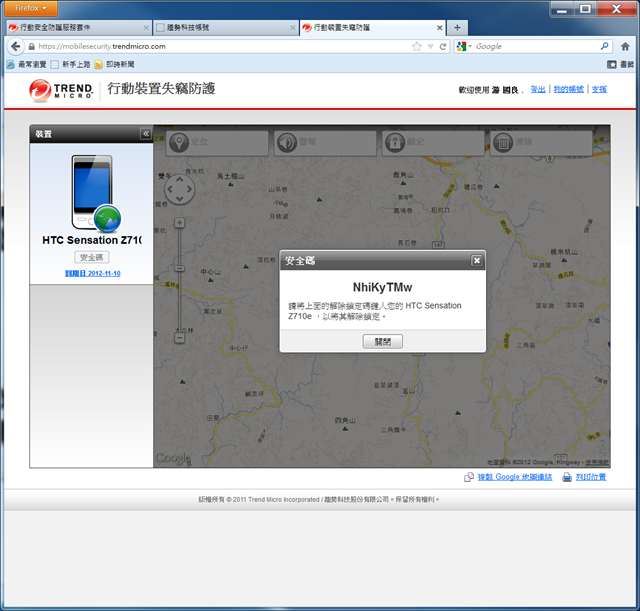Open the 即時新聞 feed bookmark
Viewport: 640px width, 611px height.
coord(114,64)
